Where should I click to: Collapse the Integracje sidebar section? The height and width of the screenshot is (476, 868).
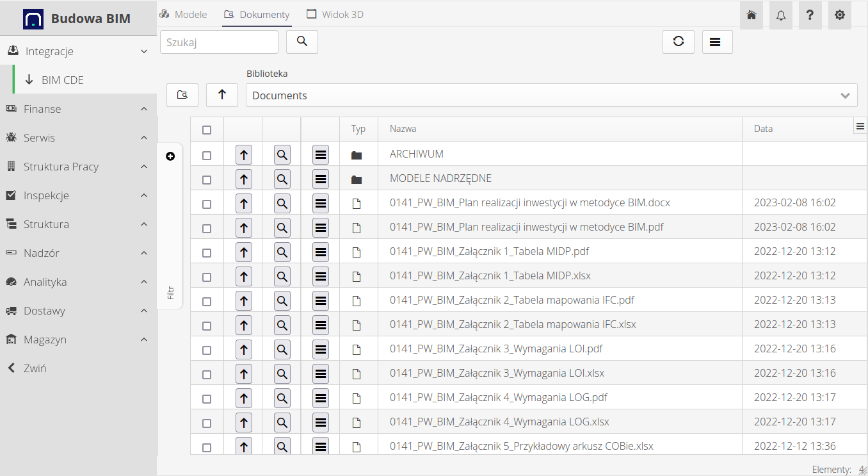pos(78,51)
